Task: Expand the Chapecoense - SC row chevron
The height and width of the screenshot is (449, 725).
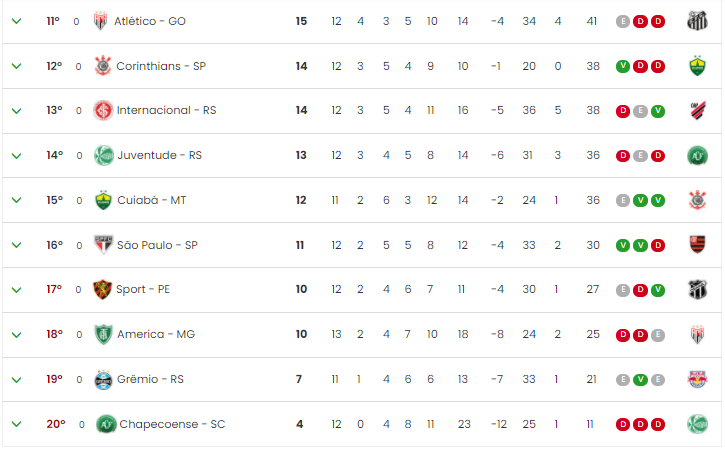Action: [17, 424]
